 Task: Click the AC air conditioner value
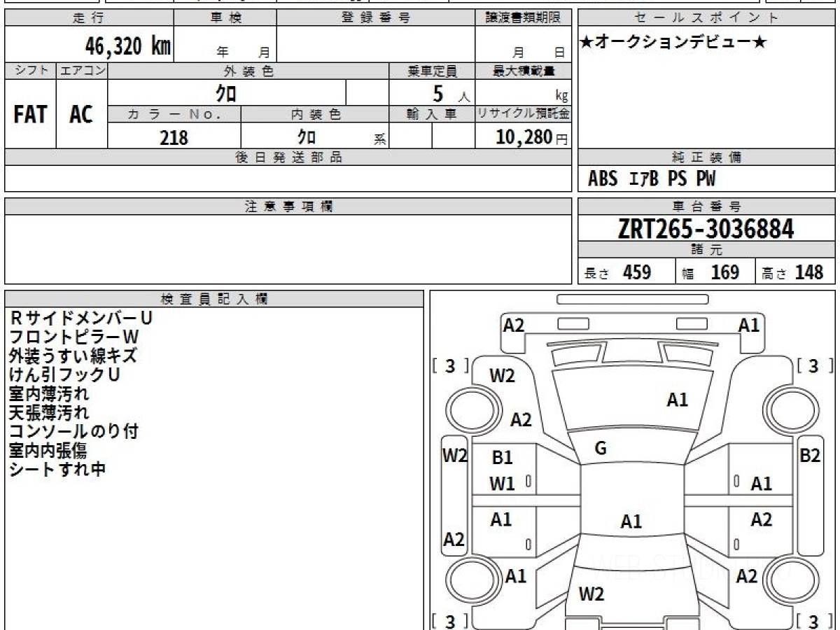[x=81, y=115]
